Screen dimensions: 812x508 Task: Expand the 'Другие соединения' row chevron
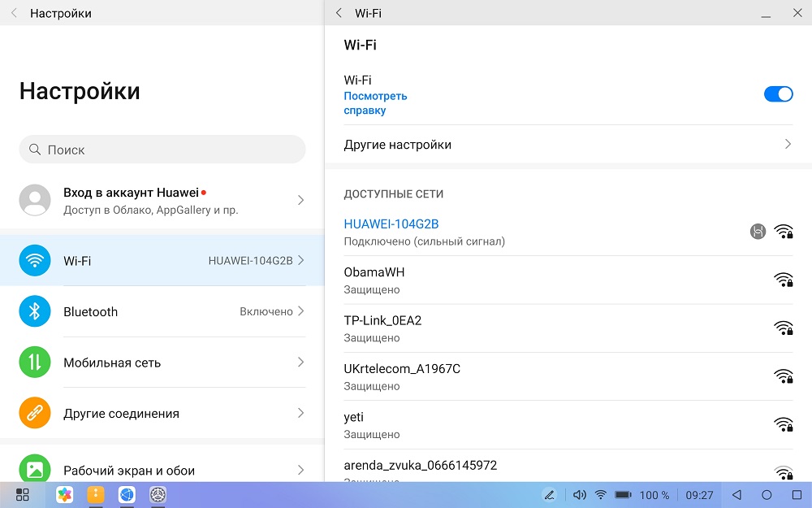pyautogui.click(x=300, y=413)
